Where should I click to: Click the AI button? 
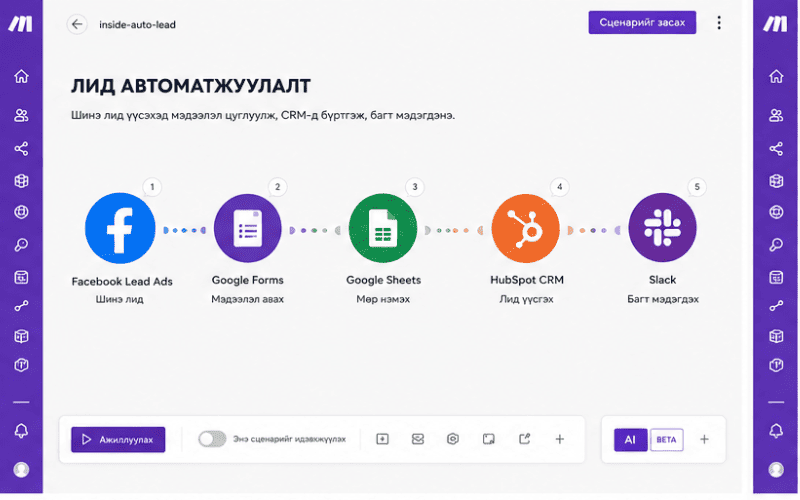click(631, 440)
